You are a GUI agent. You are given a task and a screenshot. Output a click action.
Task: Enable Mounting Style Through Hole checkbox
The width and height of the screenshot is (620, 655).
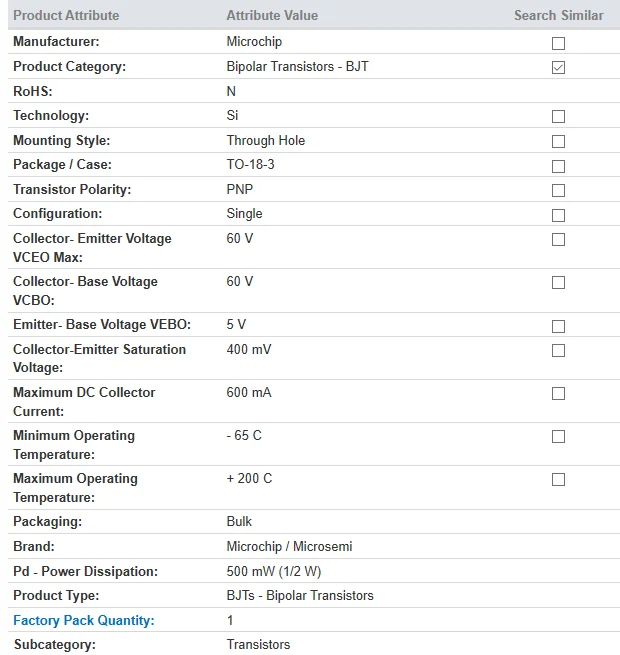[x=558, y=141]
